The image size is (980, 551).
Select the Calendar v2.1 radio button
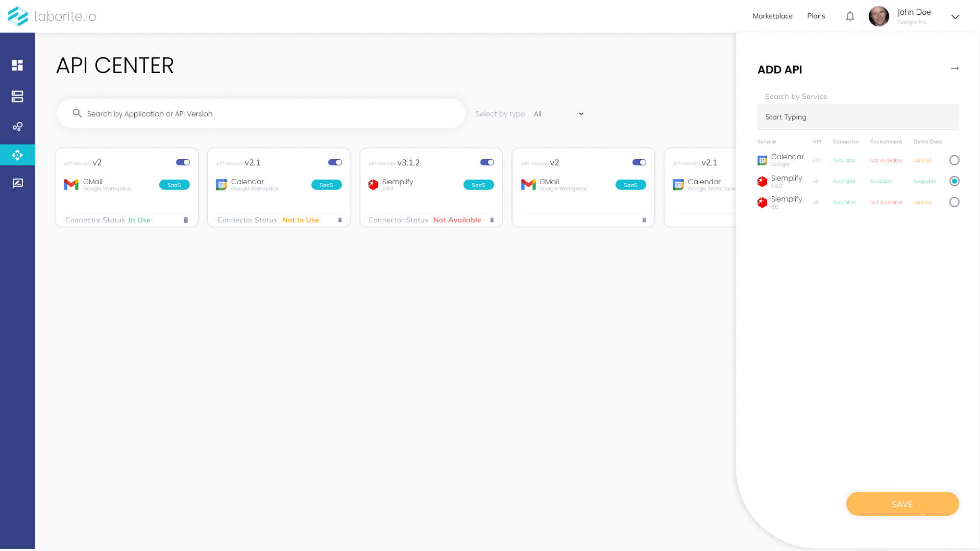954,160
